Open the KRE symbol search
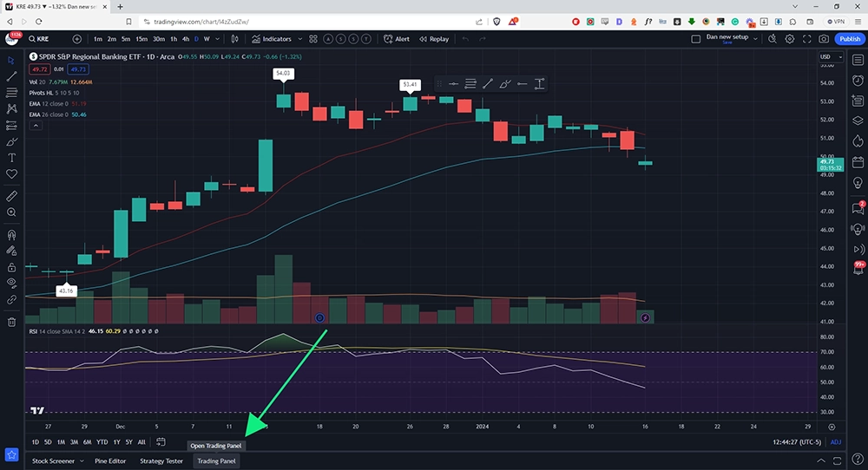This screenshot has height=470, width=868. (39, 39)
